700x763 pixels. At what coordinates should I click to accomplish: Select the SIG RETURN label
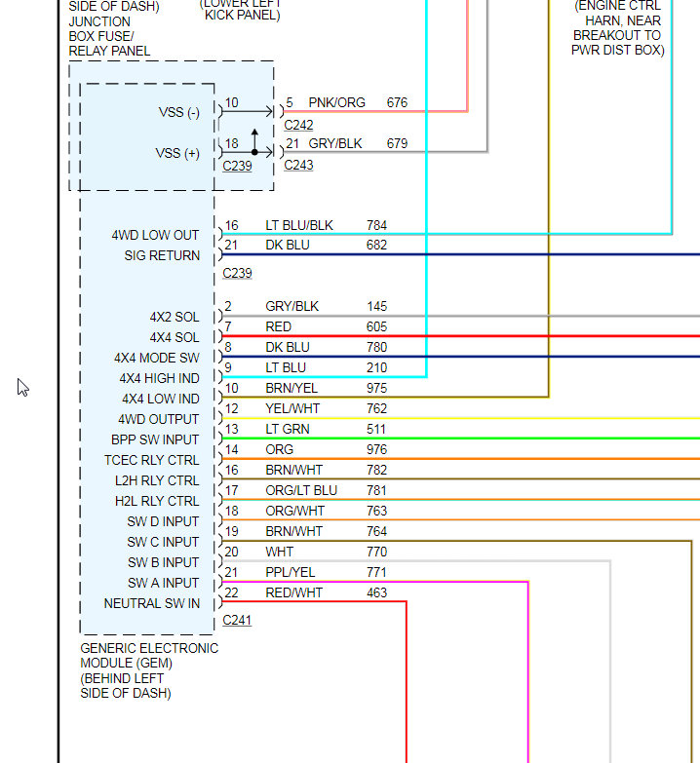162,255
